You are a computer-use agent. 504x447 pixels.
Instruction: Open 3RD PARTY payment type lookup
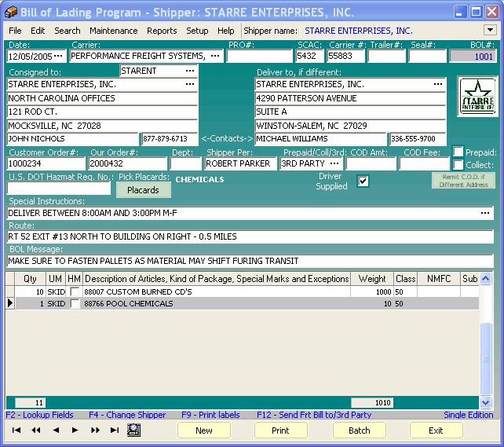[334, 163]
